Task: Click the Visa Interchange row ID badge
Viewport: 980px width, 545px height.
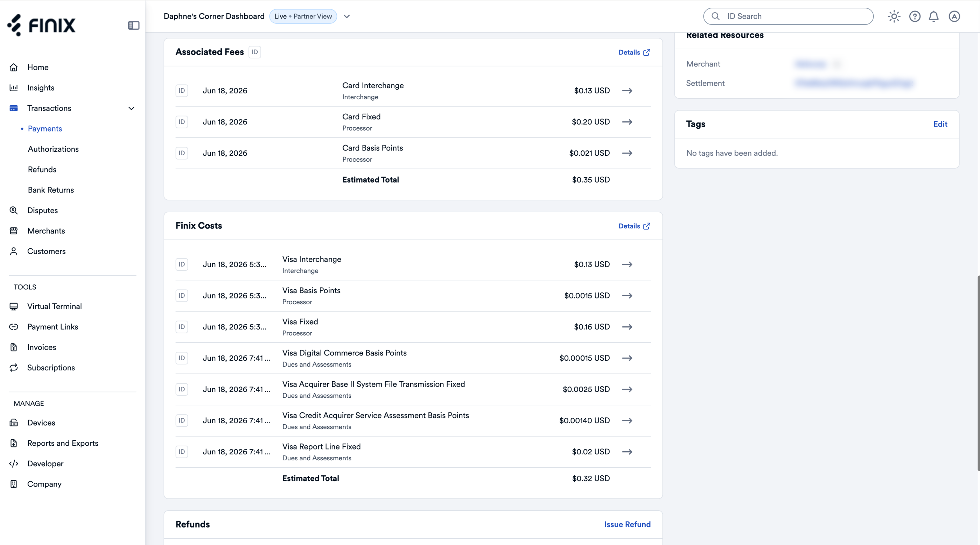Action: pyautogui.click(x=182, y=264)
